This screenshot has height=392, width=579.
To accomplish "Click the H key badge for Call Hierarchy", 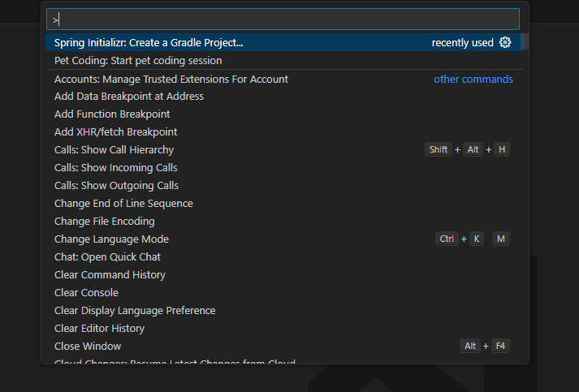I will click(x=502, y=149).
